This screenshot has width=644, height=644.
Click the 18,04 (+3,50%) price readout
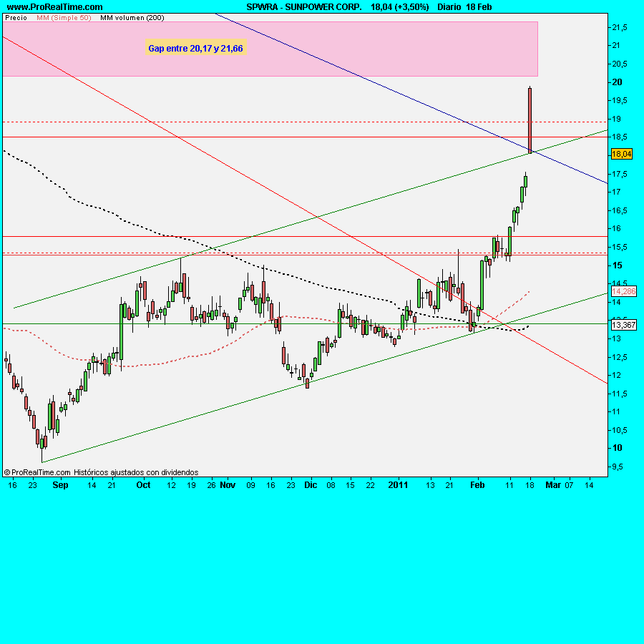[399, 7]
